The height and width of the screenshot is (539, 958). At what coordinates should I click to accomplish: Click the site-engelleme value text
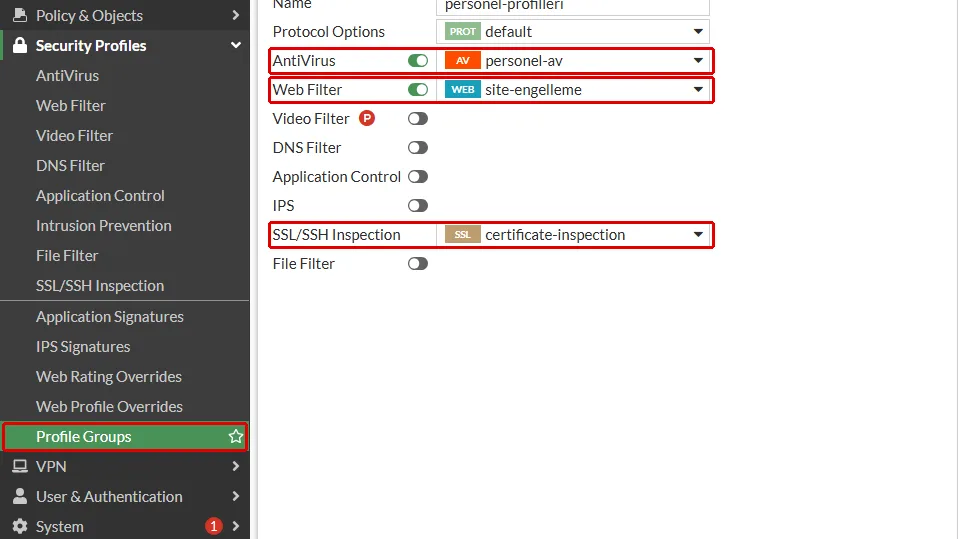533,90
